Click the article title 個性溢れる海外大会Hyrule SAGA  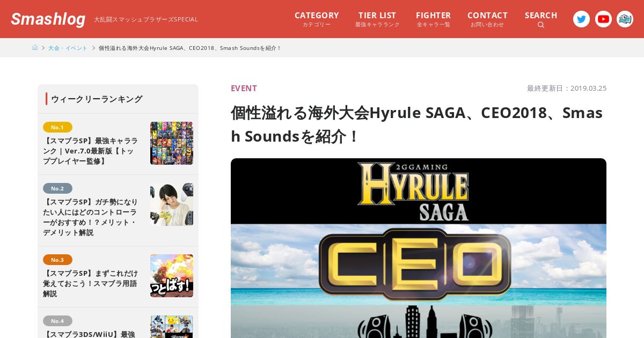point(417,124)
